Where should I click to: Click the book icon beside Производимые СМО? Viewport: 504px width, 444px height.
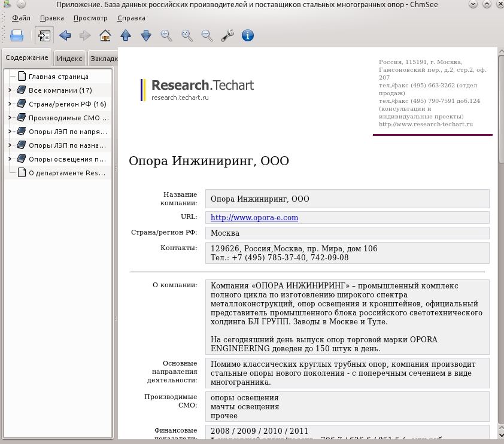(21, 118)
